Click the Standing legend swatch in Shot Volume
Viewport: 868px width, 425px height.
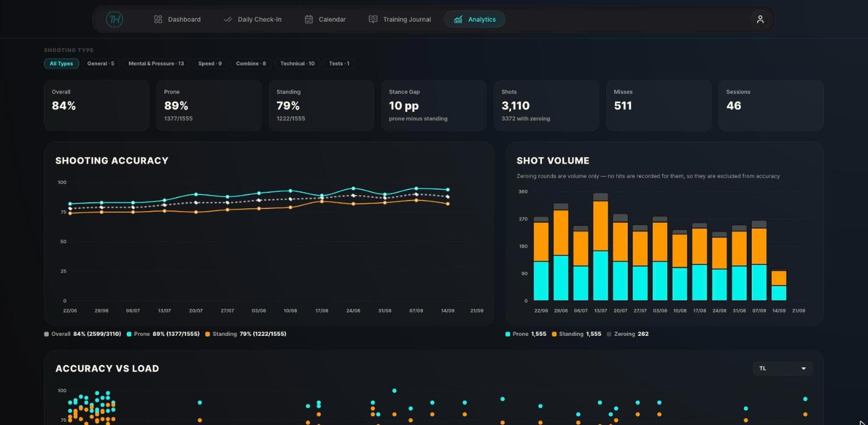pos(554,334)
